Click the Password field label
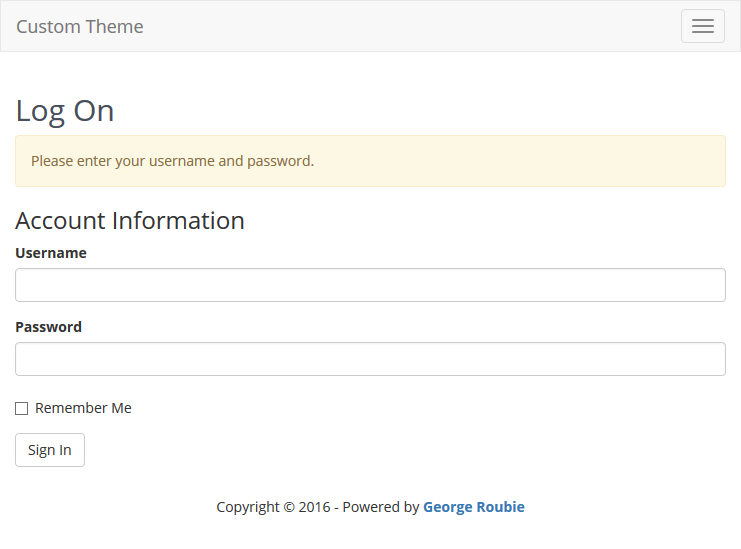741x549 pixels. pos(49,327)
